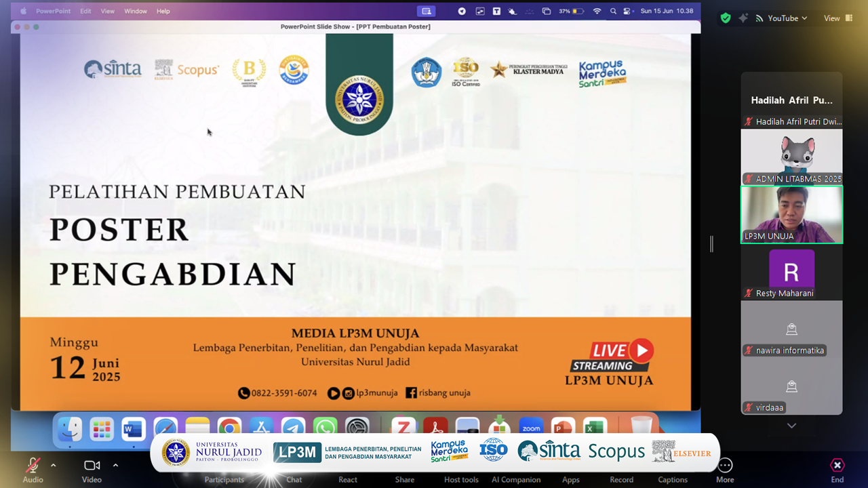The width and height of the screenshot is (868, 488).
Task: Click muted mic icon beside Resty Maharani
Action: (749, 293)
